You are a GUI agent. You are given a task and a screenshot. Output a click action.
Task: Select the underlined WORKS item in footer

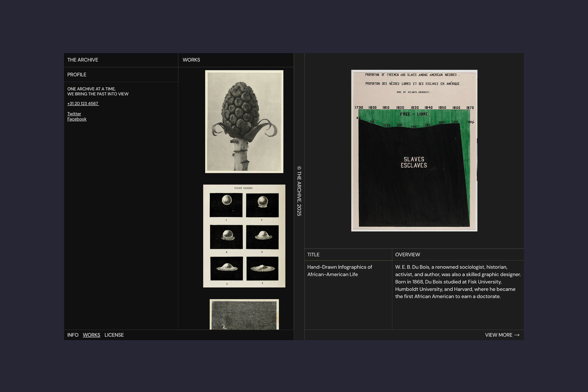[x=91, y=335]
